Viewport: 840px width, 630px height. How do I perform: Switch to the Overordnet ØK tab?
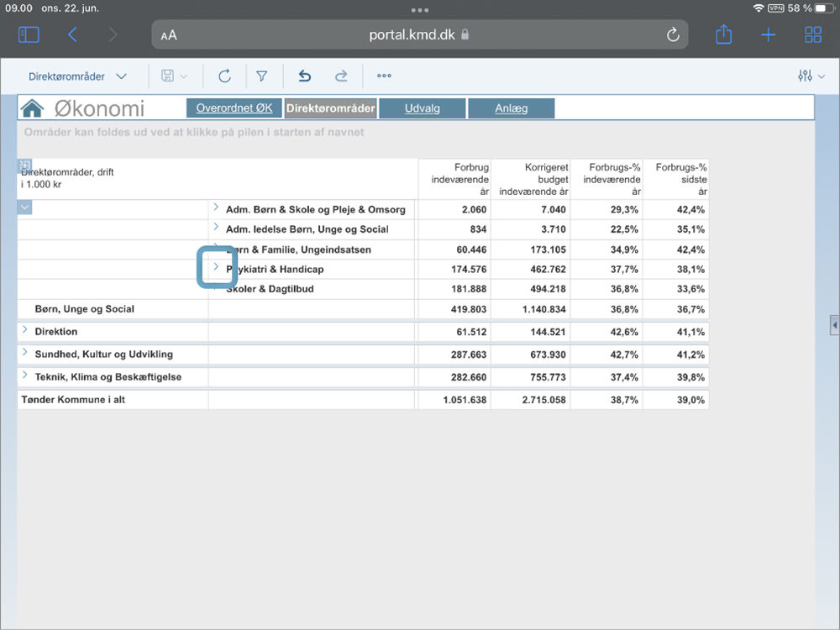pyautogui.click(x=234, y=108)
